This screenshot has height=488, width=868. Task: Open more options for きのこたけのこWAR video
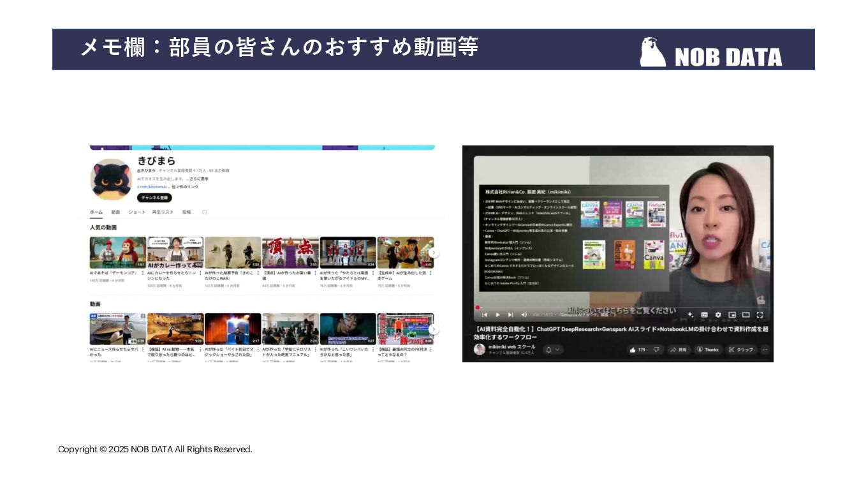258,273
